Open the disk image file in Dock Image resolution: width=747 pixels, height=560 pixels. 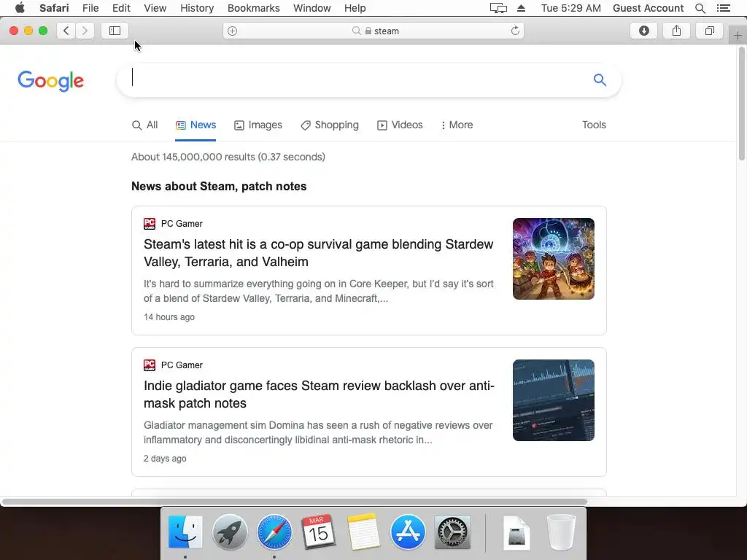(x=516, y=532)
